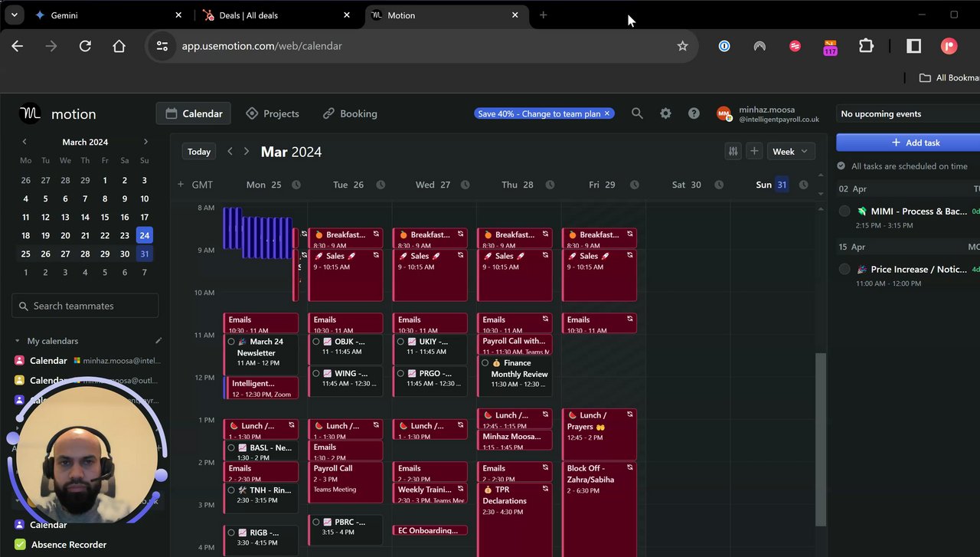Collapse the My calendars section
The image size is (980, 557).
(18, 341)
